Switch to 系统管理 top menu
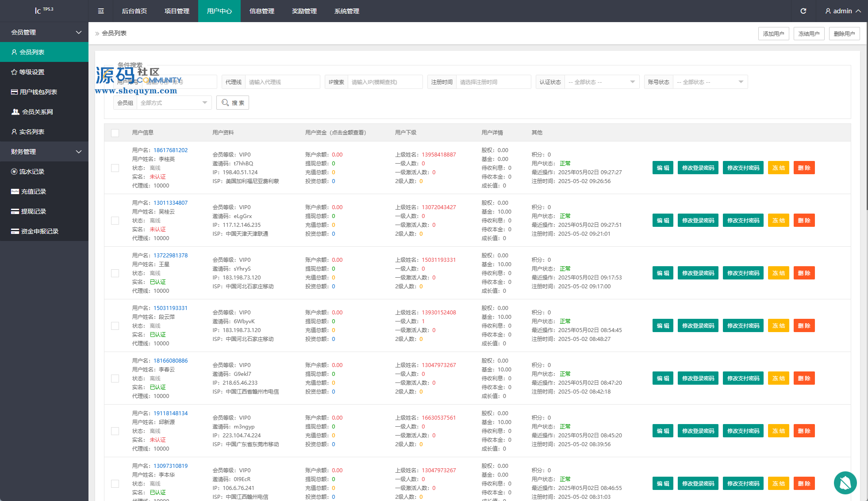 [x=346, y=11]
